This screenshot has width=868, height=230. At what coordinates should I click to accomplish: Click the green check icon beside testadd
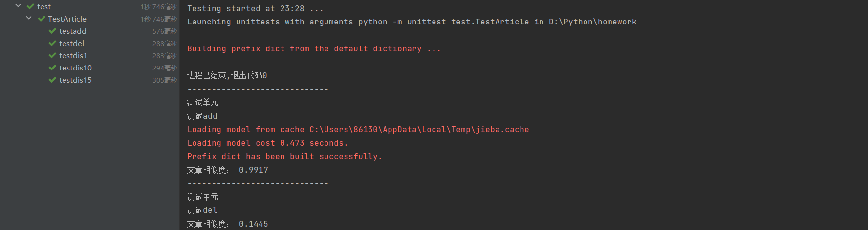[x=52, y=31]
